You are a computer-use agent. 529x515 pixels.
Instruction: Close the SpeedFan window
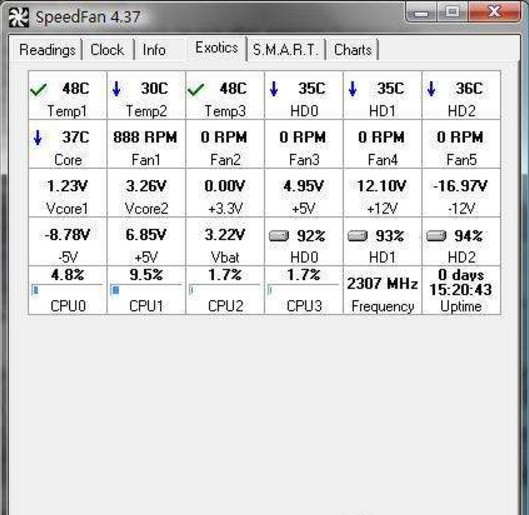pyautogui.click(x=494, y=12)
